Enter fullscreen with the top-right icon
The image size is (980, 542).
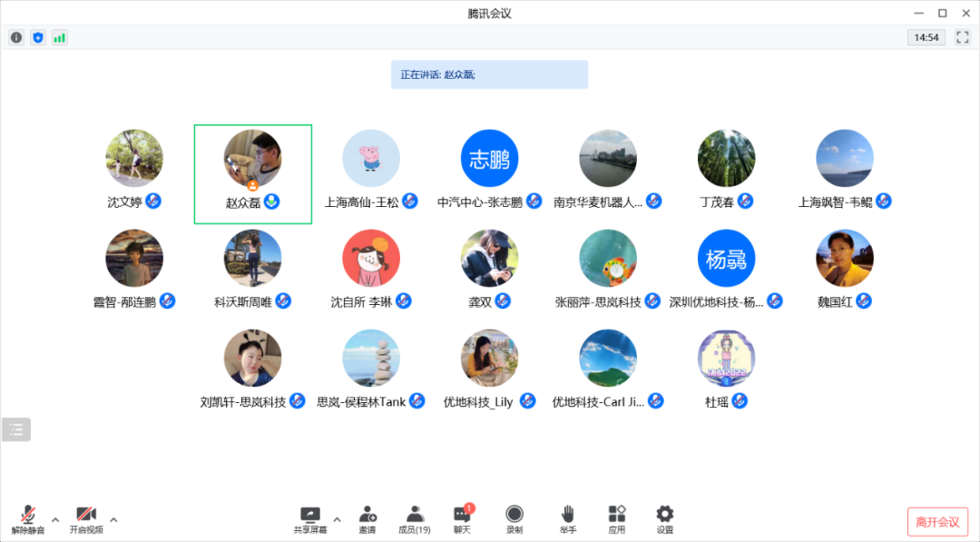pos(962,37)
